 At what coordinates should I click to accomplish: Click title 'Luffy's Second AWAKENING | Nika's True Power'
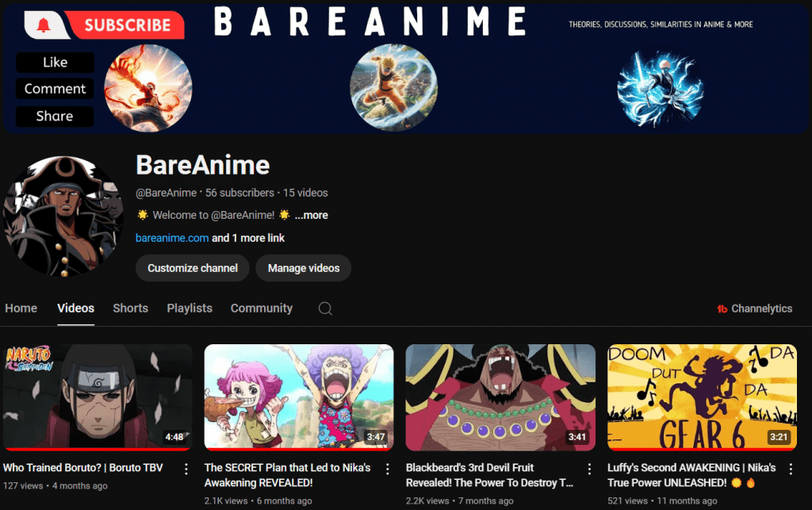[x=691, y=475]
